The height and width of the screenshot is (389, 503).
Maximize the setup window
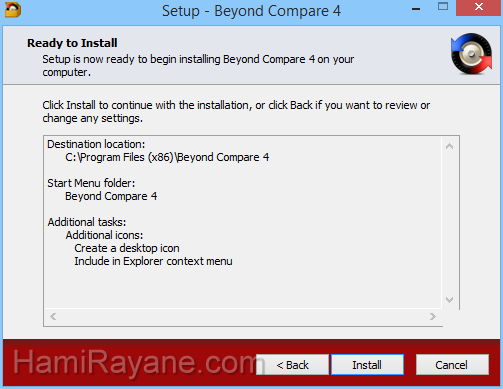point(443,7)
